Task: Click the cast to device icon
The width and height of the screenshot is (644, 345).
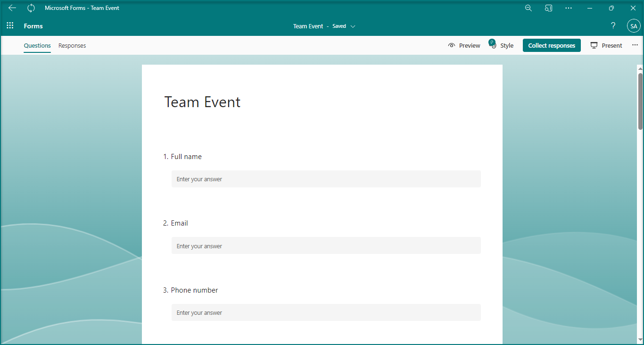Action: [x=548, y=8]
